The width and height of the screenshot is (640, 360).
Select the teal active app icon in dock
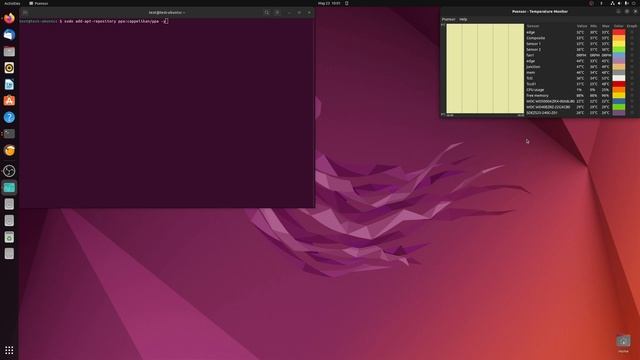coord(9,188)
